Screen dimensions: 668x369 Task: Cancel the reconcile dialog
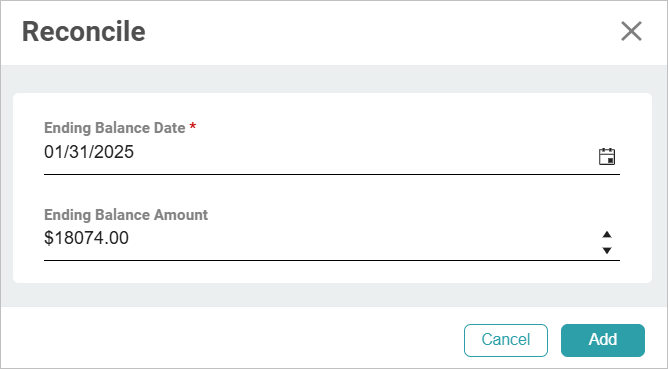506,340
